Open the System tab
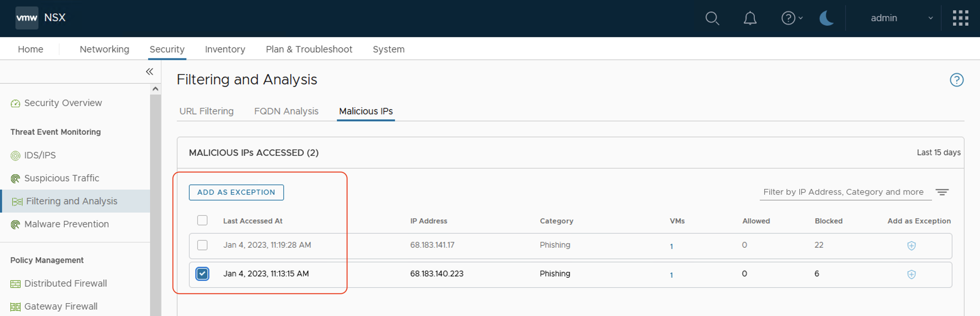Viewport: 980px width, 316px height. pos(389,49)
